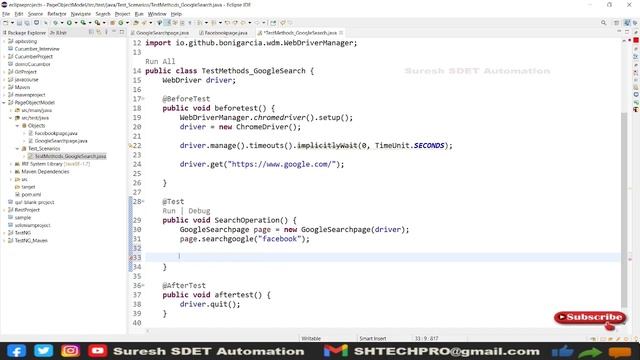This screenshot has width=640, height=360.
Task: Select pom.xml in Package Explorer
Action: tap(31, 195)
